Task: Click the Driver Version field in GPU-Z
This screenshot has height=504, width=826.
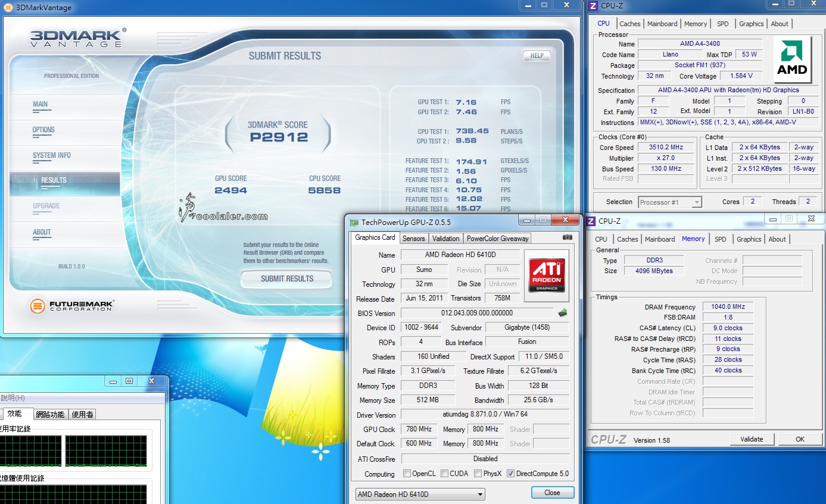Action: [x=485, y=414]
